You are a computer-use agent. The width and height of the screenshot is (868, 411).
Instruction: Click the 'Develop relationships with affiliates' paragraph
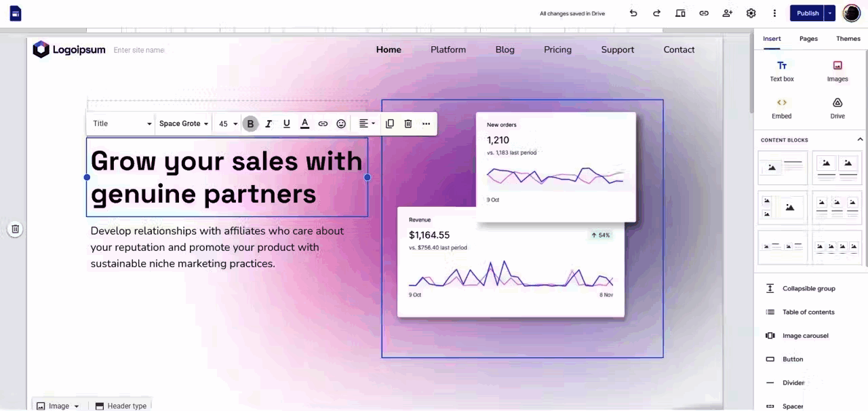coord(218,248)
